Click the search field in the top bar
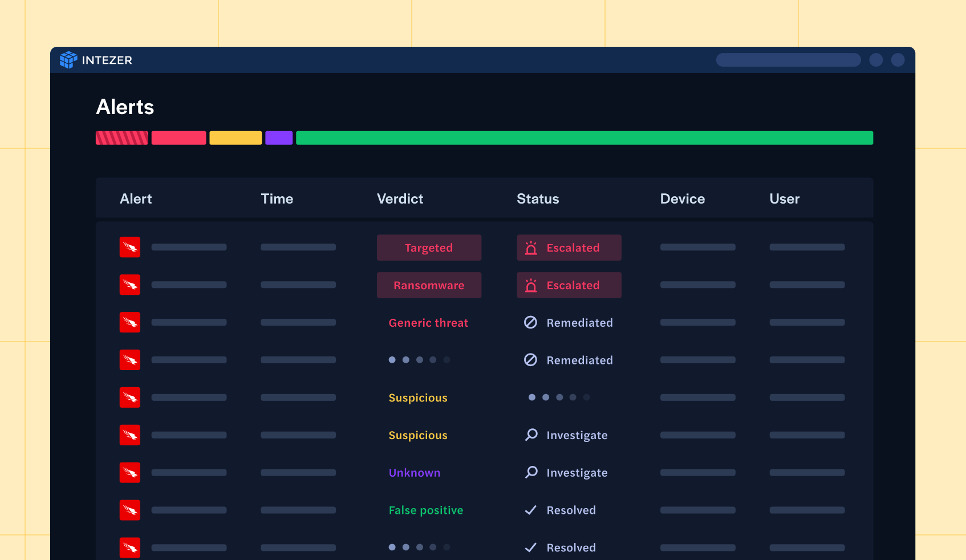Image resolution: width=966 pixels, height=560 pixels. [x=788, y=60]
